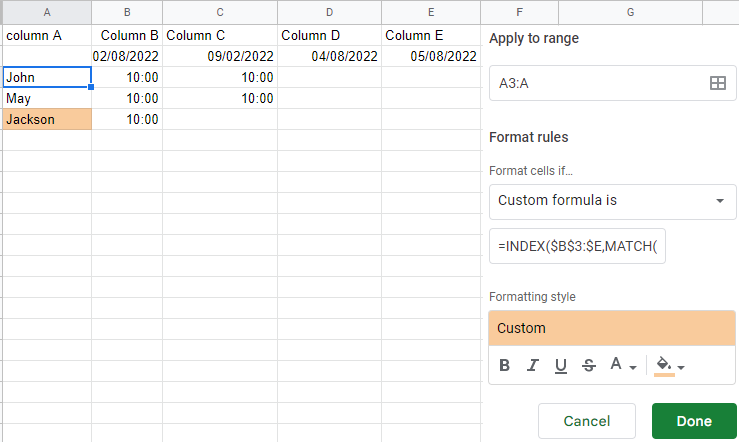
Task: Toggle bold formatting style
Action: [504, 365]
